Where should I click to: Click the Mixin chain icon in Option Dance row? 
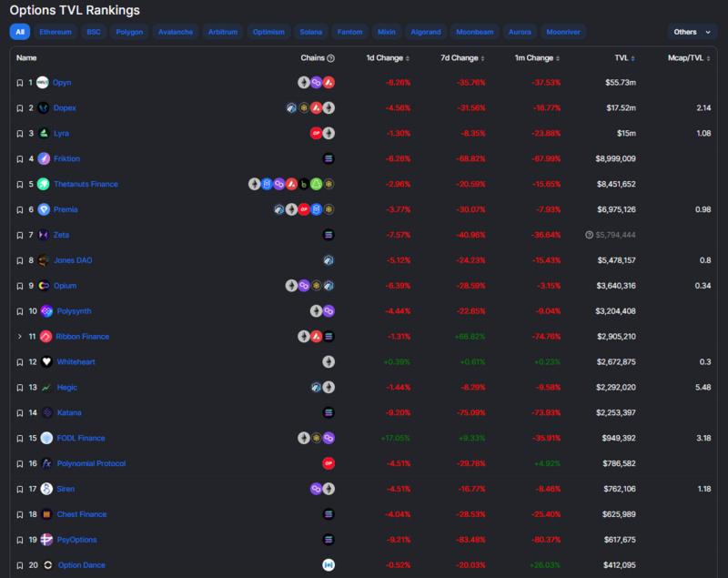[329, 565]
